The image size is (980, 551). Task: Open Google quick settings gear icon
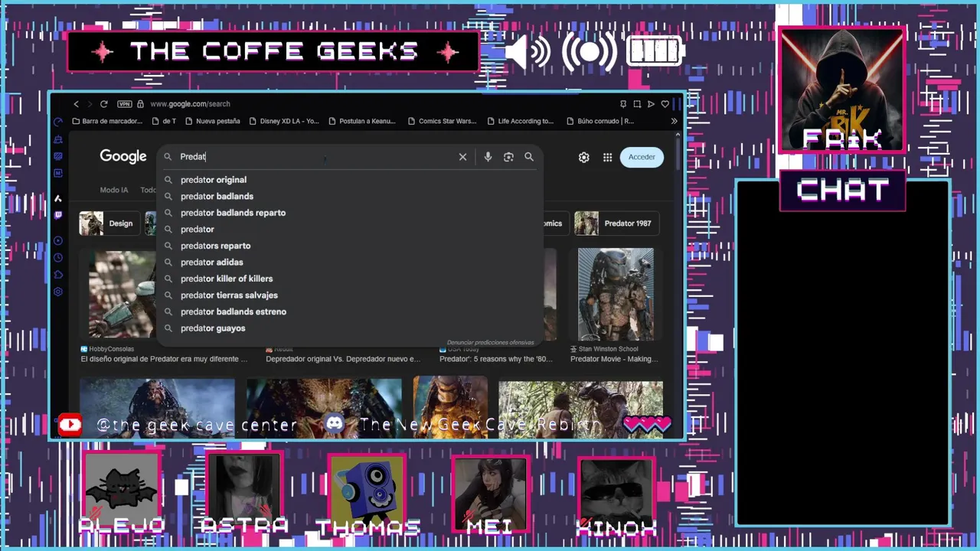click(x=583, y=157)
